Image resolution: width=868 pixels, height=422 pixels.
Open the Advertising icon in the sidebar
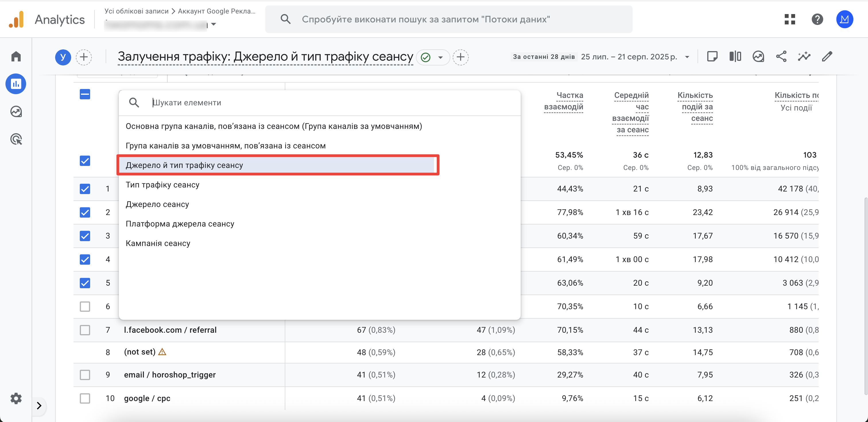pos(16,139)
